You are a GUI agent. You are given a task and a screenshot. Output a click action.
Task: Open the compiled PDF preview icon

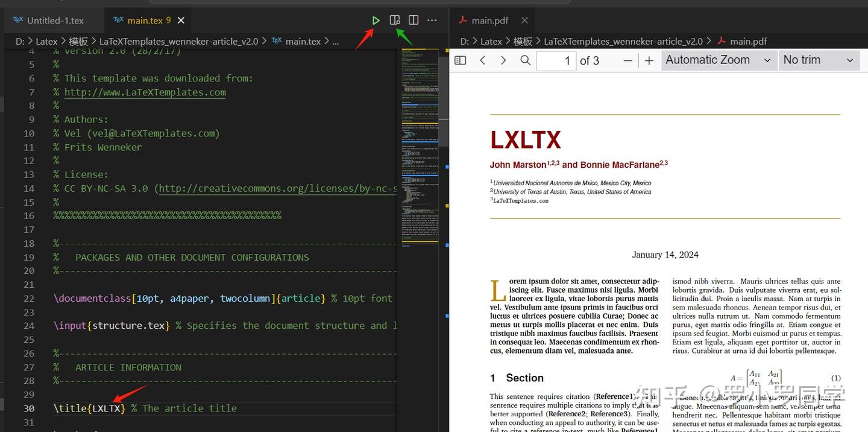click(395, 20)
